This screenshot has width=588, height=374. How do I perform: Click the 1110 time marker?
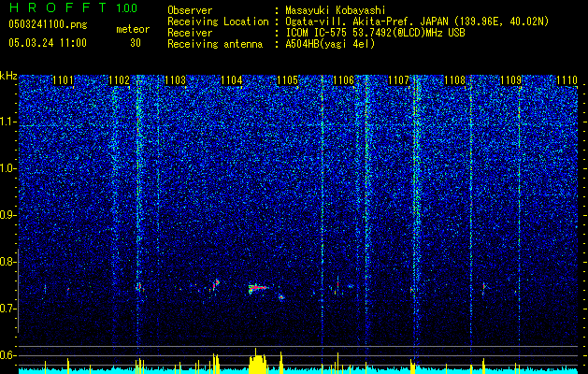(x=567, y=80)
